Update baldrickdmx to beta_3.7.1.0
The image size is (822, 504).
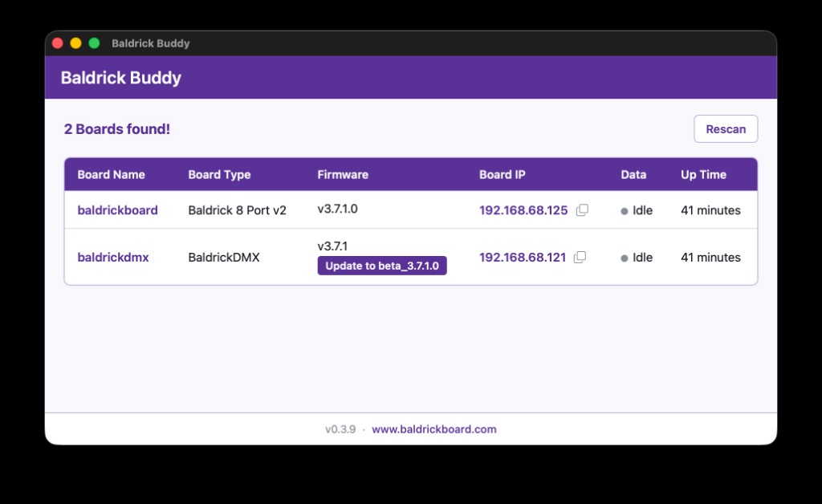click(x=381, y=266)
